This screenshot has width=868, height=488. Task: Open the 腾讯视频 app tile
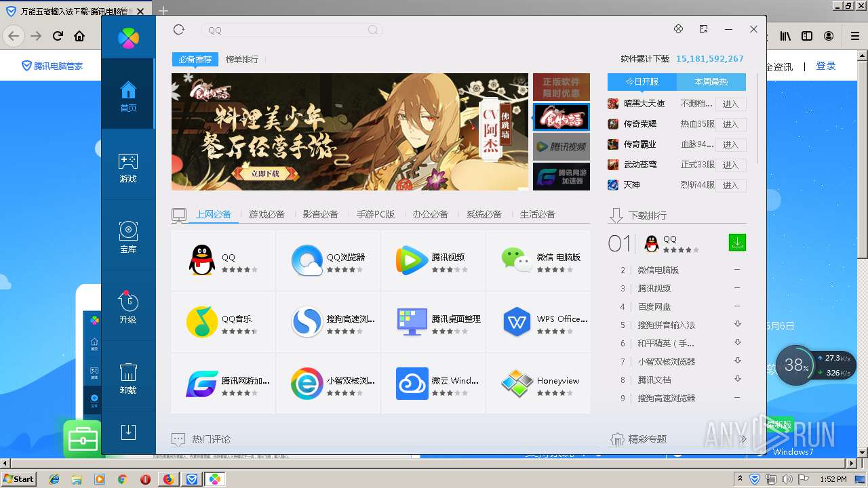click(x=433, y=260)
